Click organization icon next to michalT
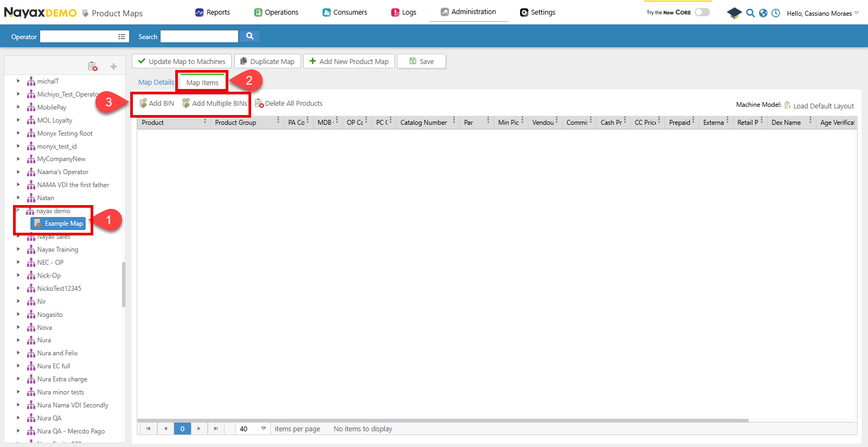The height and width of the screenshot is (447, 868). (31, 81)
